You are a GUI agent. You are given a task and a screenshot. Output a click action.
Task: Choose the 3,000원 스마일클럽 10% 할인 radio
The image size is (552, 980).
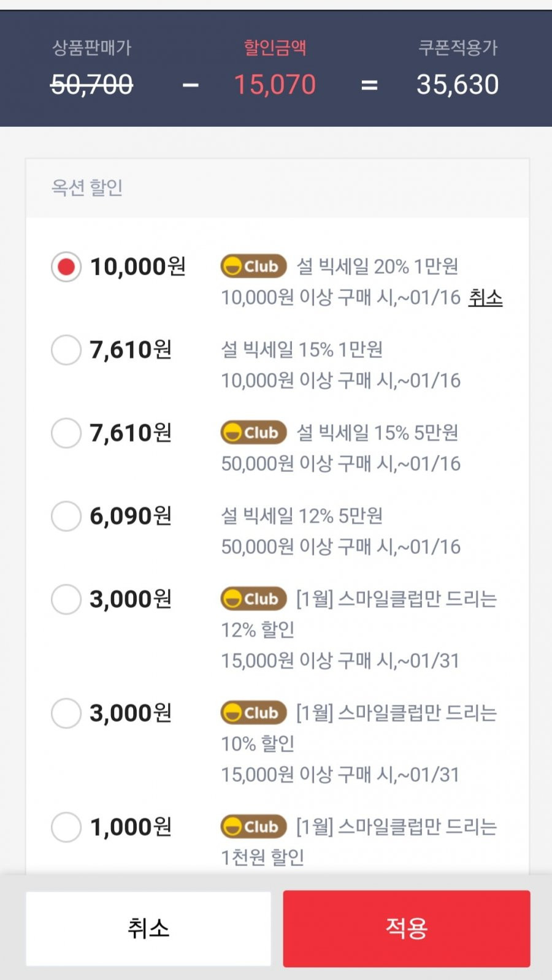click(x=66, y=713)
